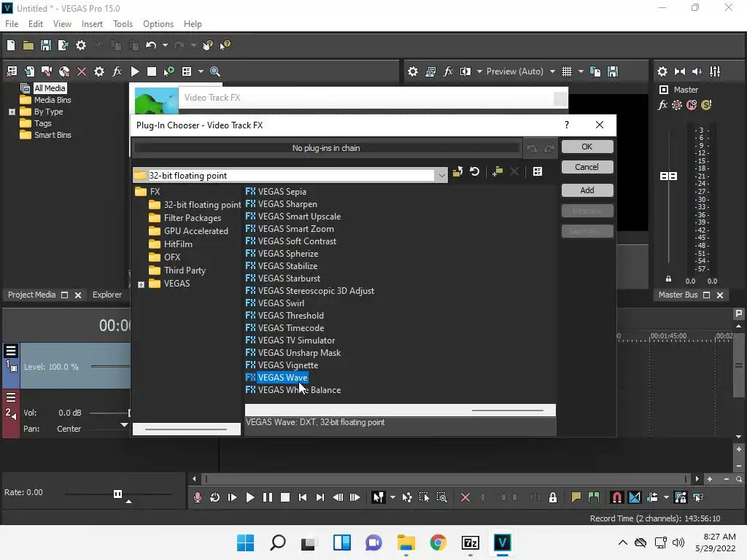Select the GPU Accelerated folder
This screenshot has width=747, height=560.
click(x=196, y=231)
